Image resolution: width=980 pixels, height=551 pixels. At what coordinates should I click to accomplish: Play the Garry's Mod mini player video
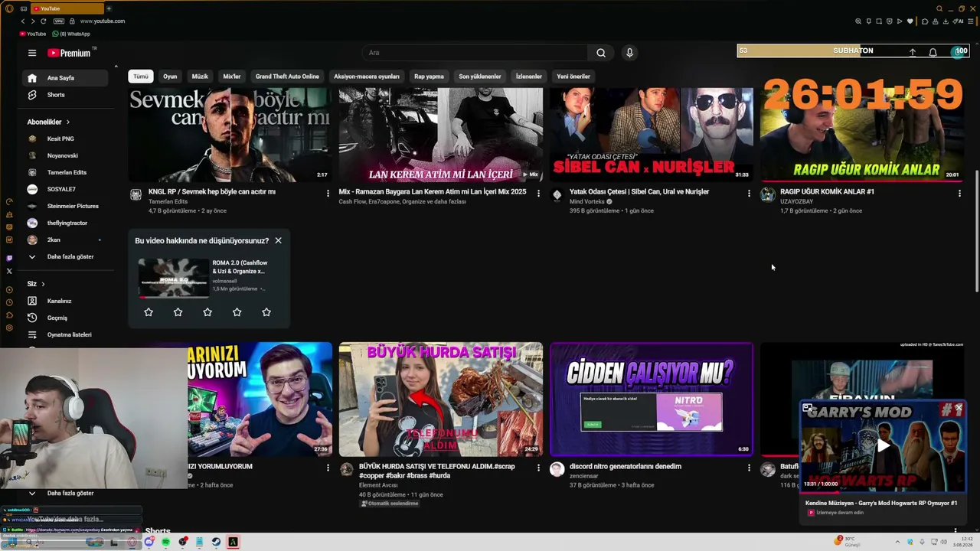(x=883, y=446)
